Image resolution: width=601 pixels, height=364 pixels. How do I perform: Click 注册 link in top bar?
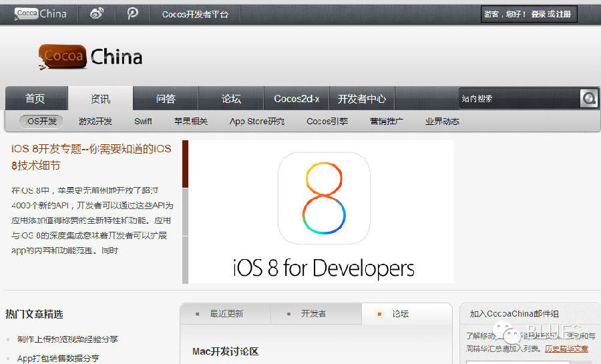[x=564, y=14]
